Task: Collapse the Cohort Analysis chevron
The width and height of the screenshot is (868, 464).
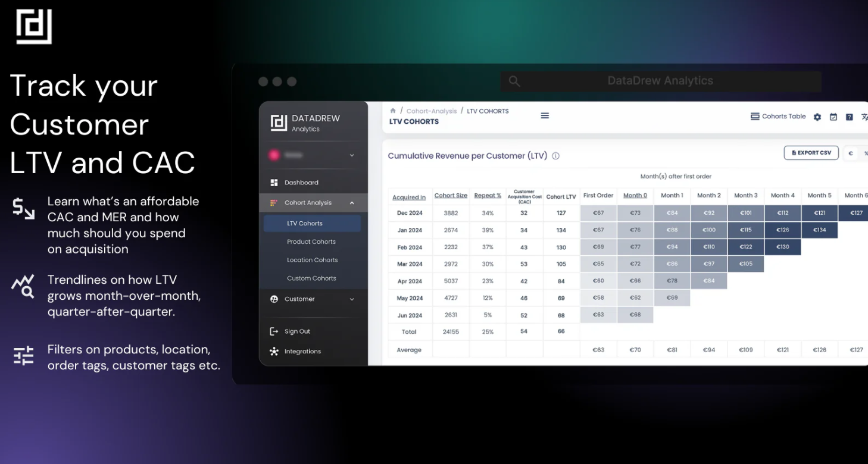Action: click(352, 203)
